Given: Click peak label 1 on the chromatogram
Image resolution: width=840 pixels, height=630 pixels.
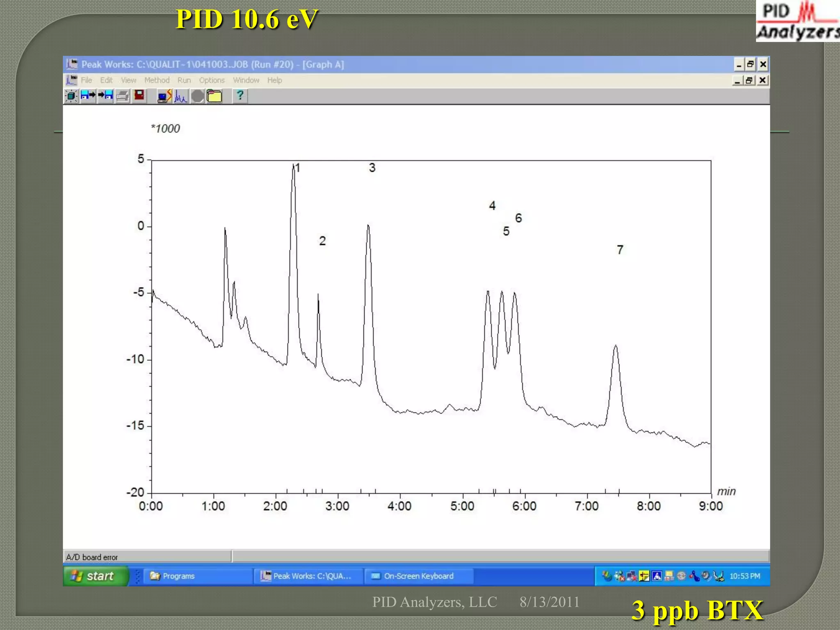Looking at the screenshot, I should (298, 168).
